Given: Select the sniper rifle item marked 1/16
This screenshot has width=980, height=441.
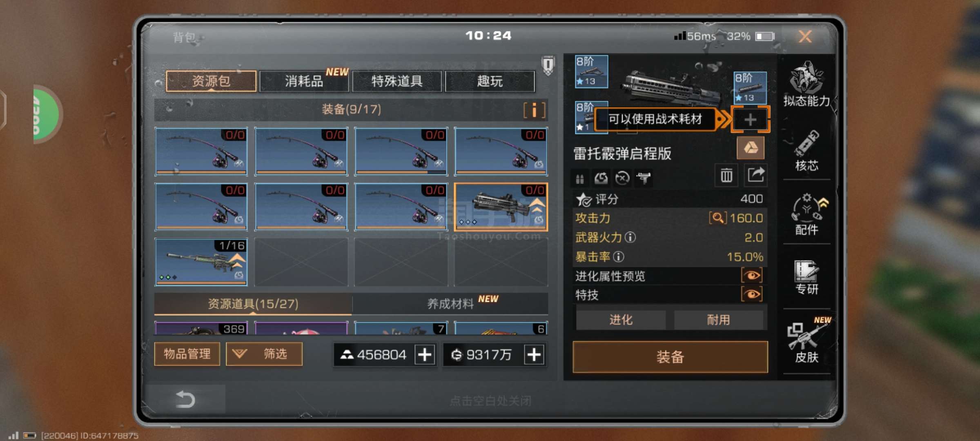Looking at the screenshot, I should (201, 262).
